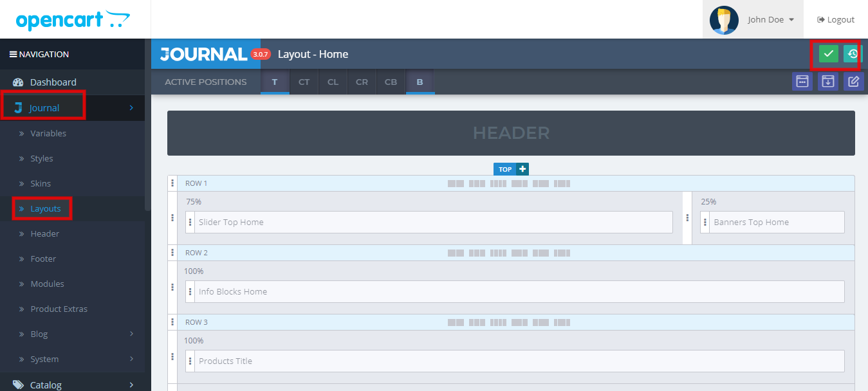Select the Info Blocks Home module block
This screenshot has height=391, width=868.
click(515, 292)
